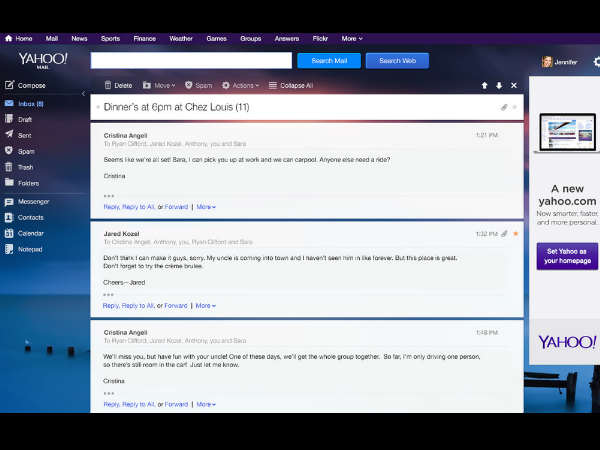600x450 pixels.
Task: Open Answers in the top navigation
Action: coord(287,38)
